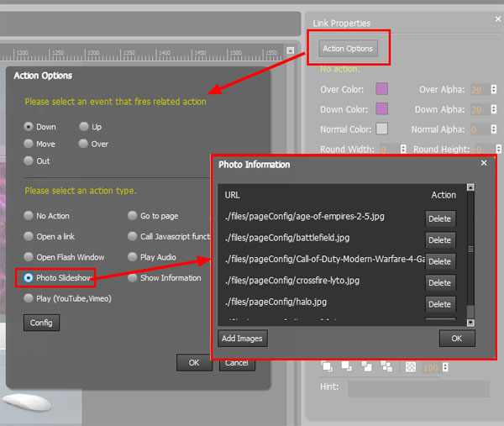This screenshot has height=426, width=504.
Task: Choose the Go to page action
Action: point(133,216)
